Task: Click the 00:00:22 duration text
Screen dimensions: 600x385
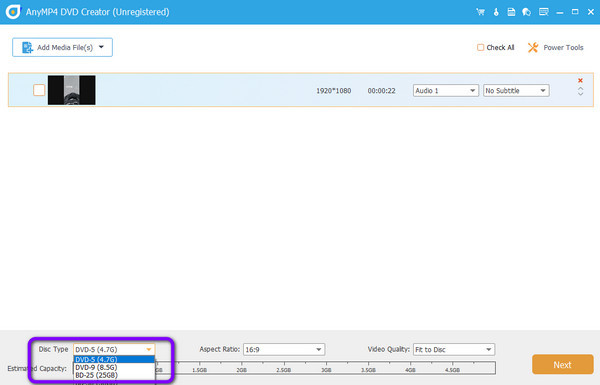Action: click(382, 91)
